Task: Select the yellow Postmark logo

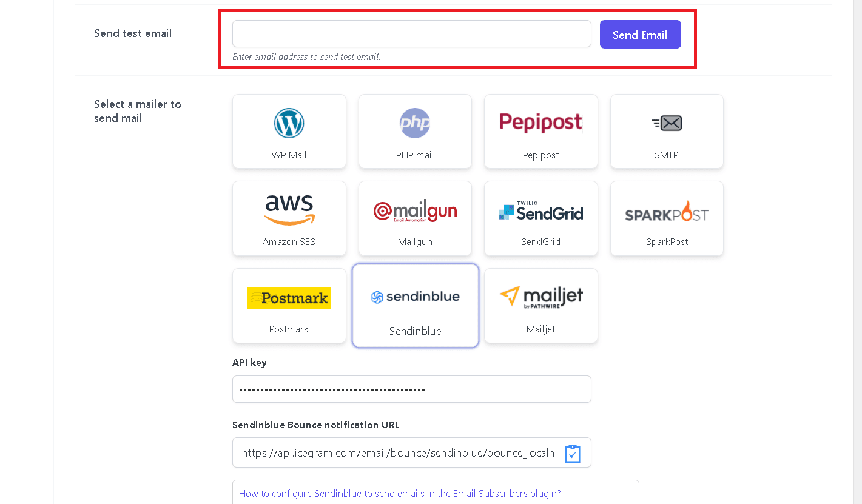Action: [x=289, y=298]
